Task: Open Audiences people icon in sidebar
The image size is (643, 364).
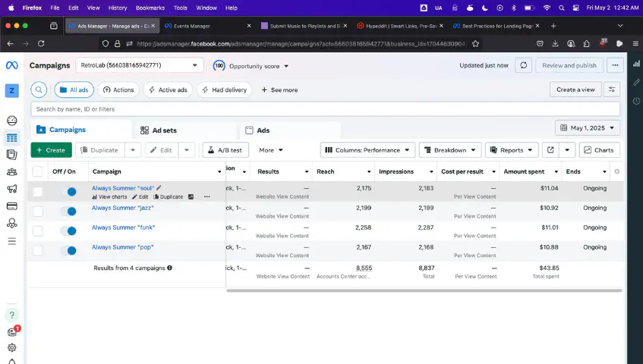Action: [x=12, y=172]
